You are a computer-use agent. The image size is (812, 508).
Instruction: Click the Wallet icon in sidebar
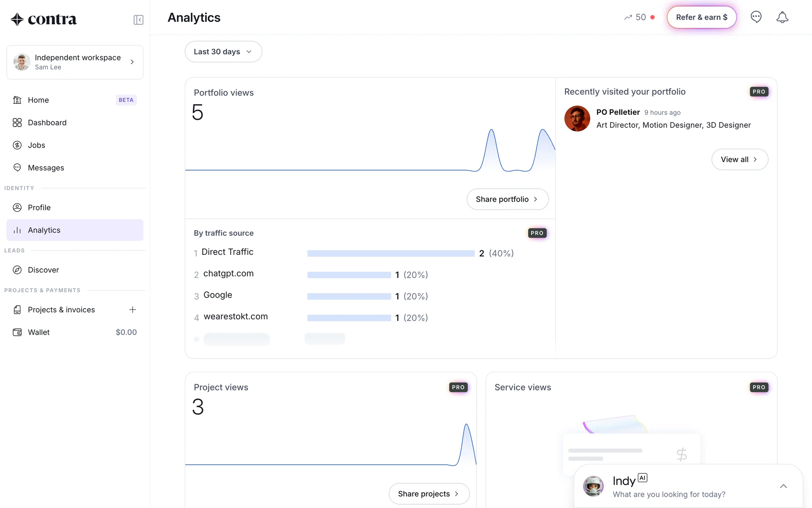(17, 332)
